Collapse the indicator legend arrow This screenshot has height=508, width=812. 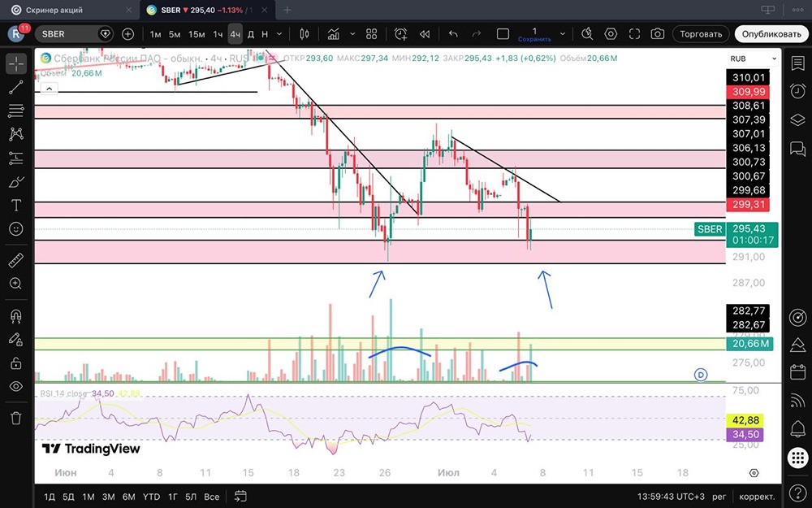click(49, 89)
